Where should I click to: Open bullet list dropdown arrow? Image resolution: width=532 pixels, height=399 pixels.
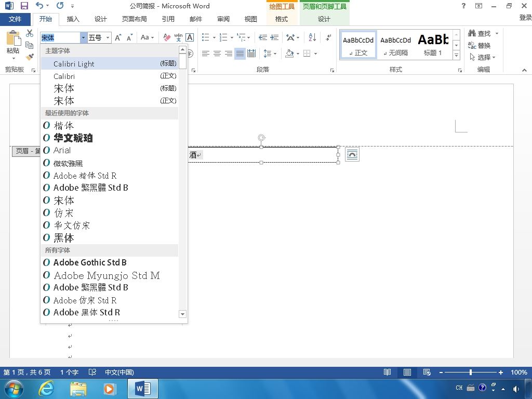[214, 37]
